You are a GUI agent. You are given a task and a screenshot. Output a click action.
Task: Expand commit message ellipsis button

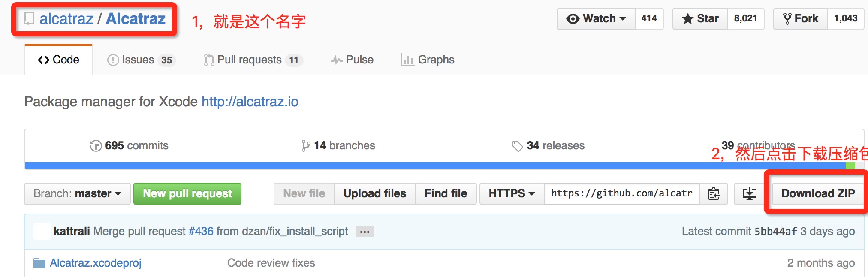[365, 232]
